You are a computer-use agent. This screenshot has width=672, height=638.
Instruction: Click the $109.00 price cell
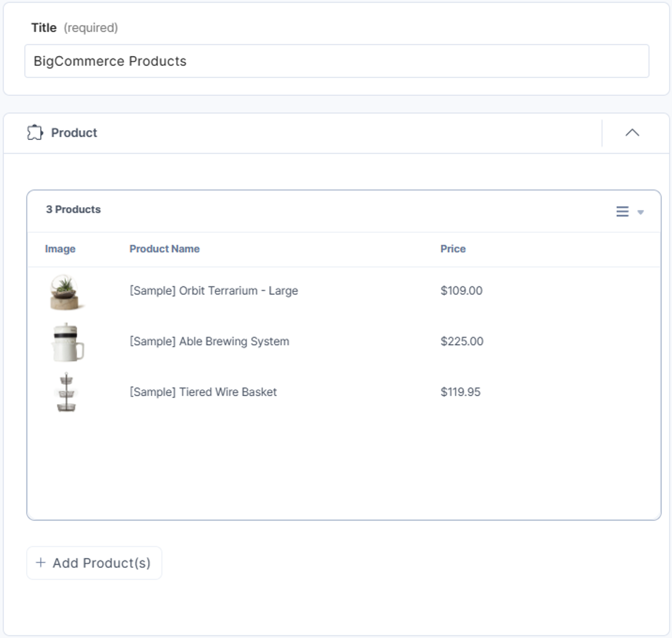(x=461, y=291)
